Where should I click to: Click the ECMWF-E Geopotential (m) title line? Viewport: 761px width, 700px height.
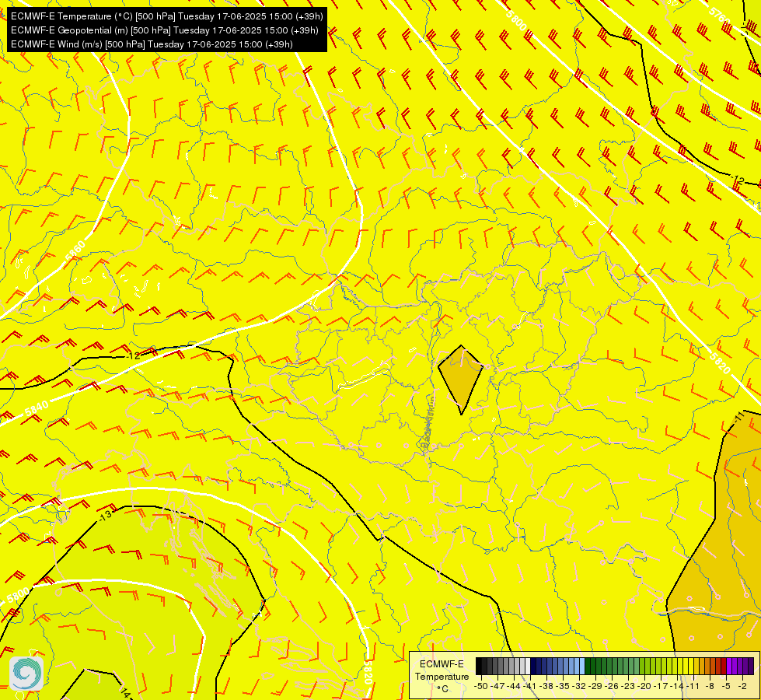[x=165, y=30]
